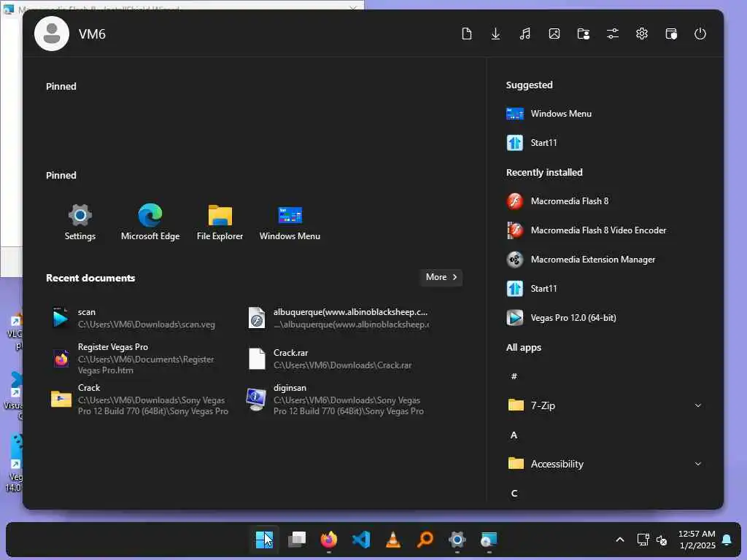The width and height of the screenshot is (747, 560).
Task: Show hidden tray icons chevron
Action: tap(620, 540)
